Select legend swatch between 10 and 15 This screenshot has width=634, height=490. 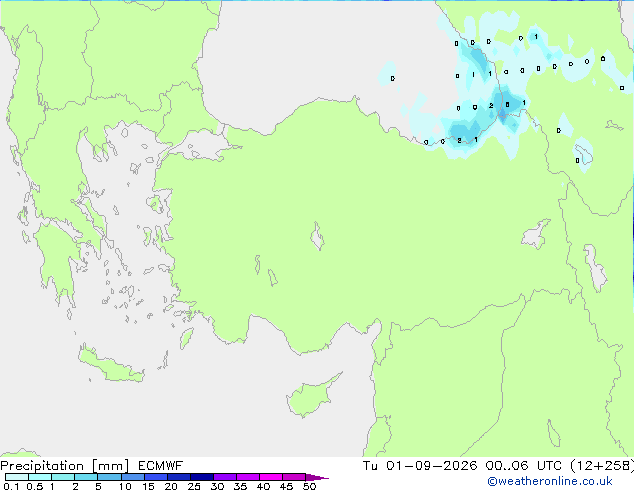coord(132,477)
